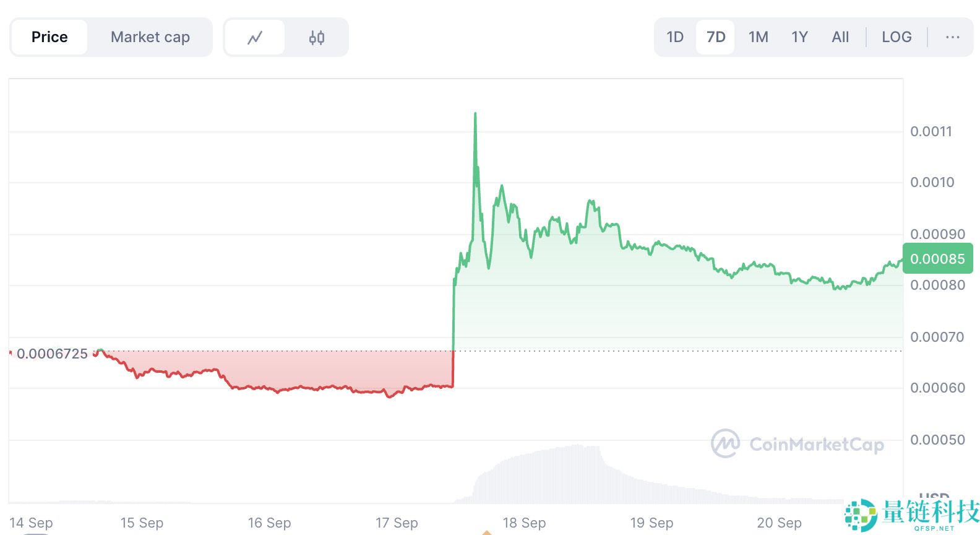Image resolution: width=980 pixels, height=535 pixels.
Task: Set chart range to 7D
Action: coord(716,37)
